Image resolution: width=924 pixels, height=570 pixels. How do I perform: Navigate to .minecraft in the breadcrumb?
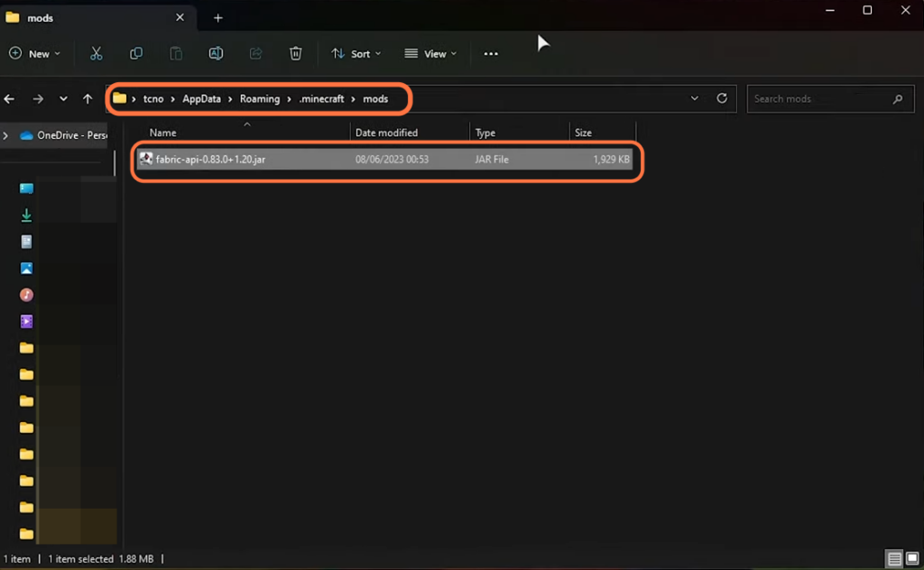click(322, 99)
